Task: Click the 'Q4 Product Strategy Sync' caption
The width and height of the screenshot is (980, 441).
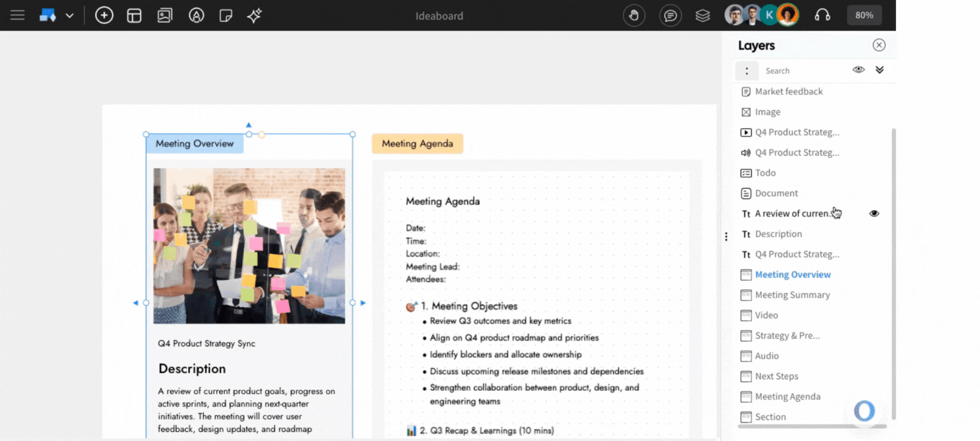Action: pos(206,344)
